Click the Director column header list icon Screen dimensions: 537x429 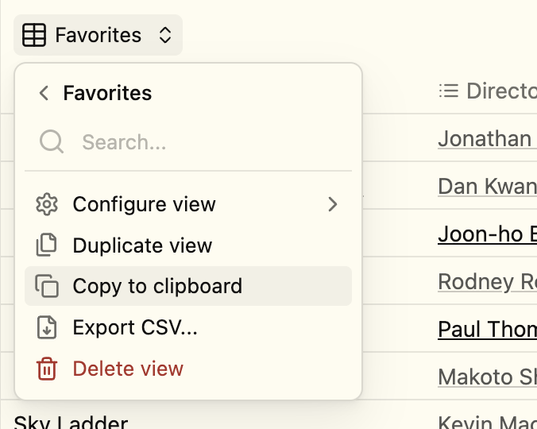click(449, 91)
